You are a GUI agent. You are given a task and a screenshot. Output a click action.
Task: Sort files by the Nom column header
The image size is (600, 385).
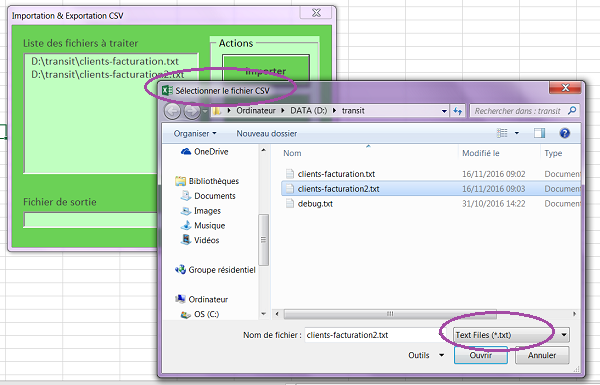[x=292, y=153]
